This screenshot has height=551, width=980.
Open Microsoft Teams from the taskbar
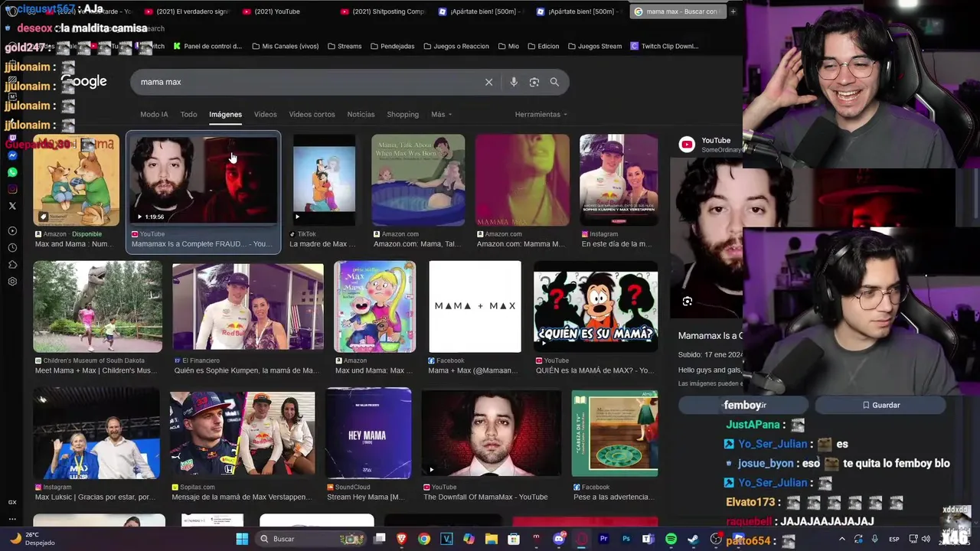coord(648,539)
